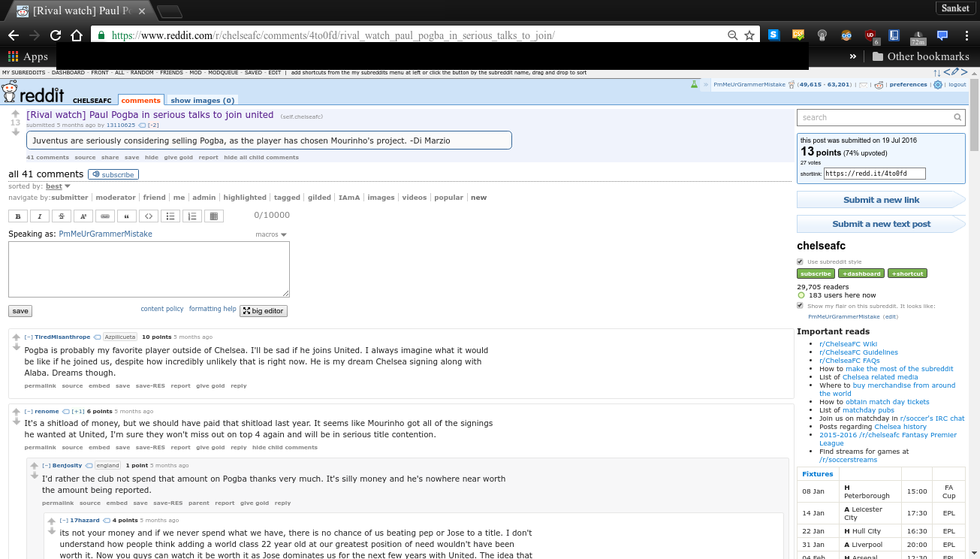Open the big editor
The image size is (980, 559).
point(263,311)
